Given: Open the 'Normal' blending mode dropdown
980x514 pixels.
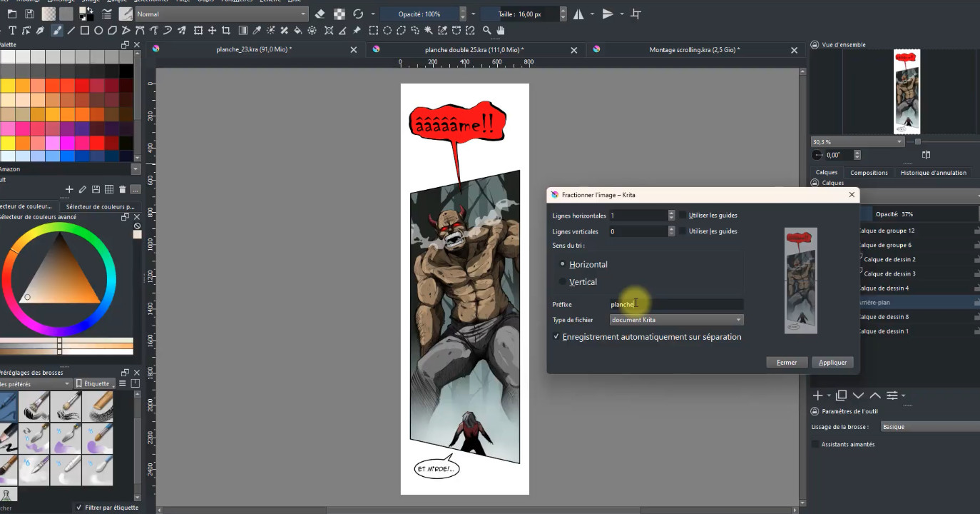Looking at the screenshot, I should [x=221, y=14].
